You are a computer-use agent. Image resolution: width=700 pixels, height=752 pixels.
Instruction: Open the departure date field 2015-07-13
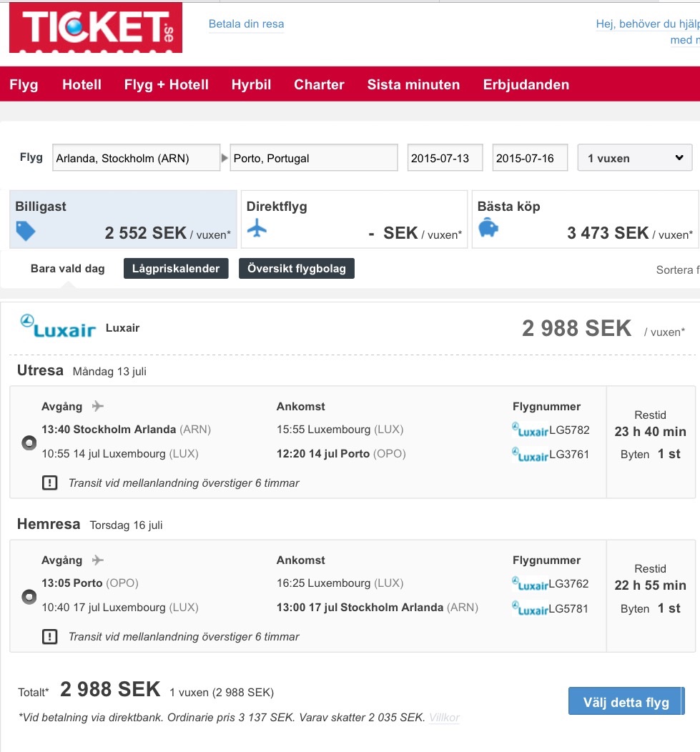pyautogui.click(x=445, y=158)
